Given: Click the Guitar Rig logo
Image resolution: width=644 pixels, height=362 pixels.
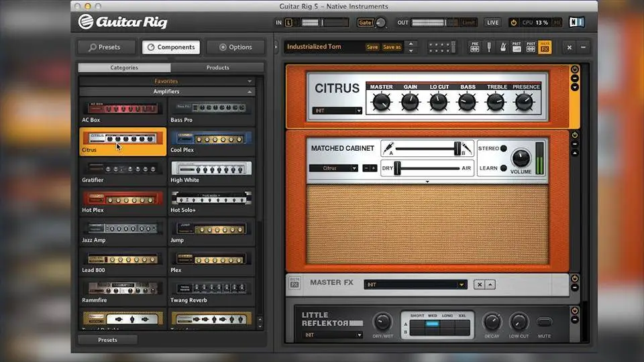Looking at the screenshot, I should tap(123, 21).
